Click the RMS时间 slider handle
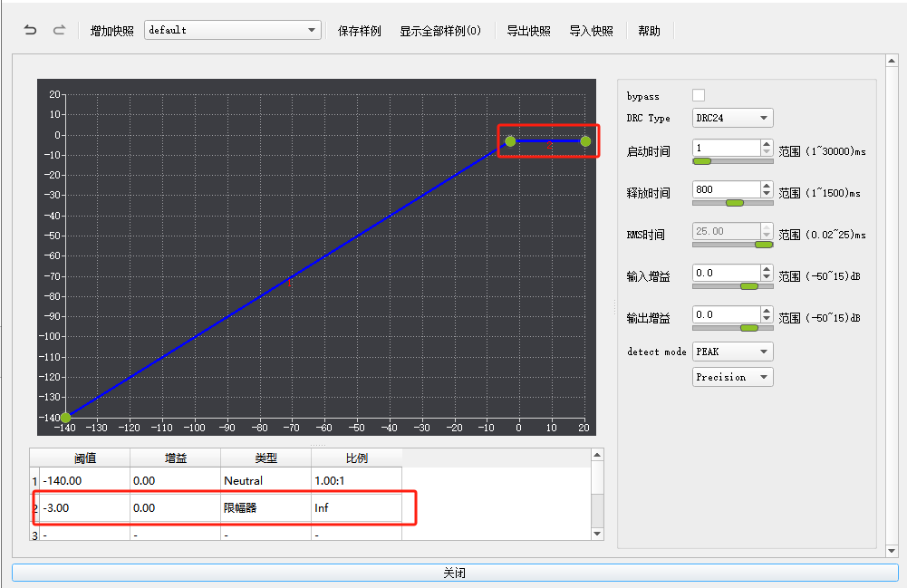Screen dimensions: 907x588 tap(764, 245)
